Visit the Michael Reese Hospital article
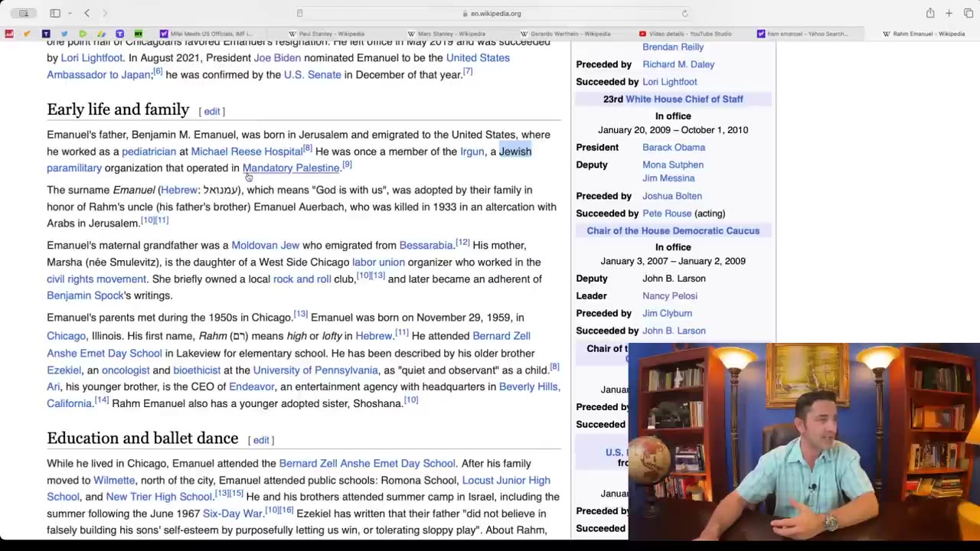The height and width of the screenshot is (551, 980). (247, 152)
